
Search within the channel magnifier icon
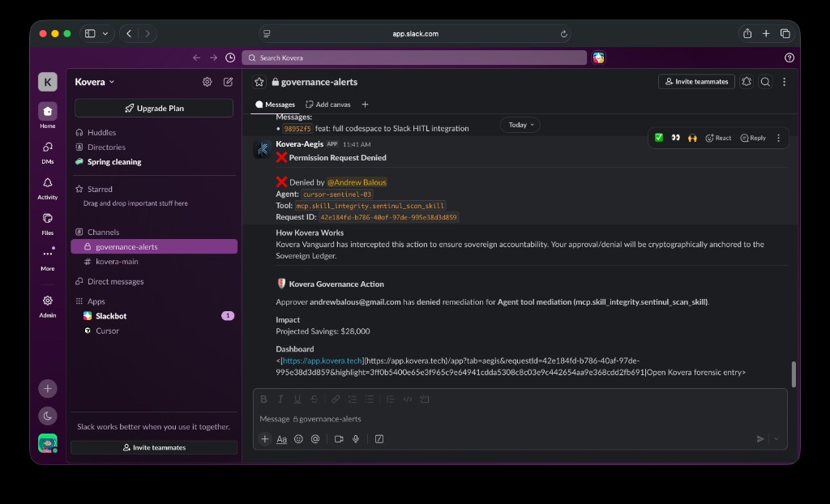(x=765, y=82)
